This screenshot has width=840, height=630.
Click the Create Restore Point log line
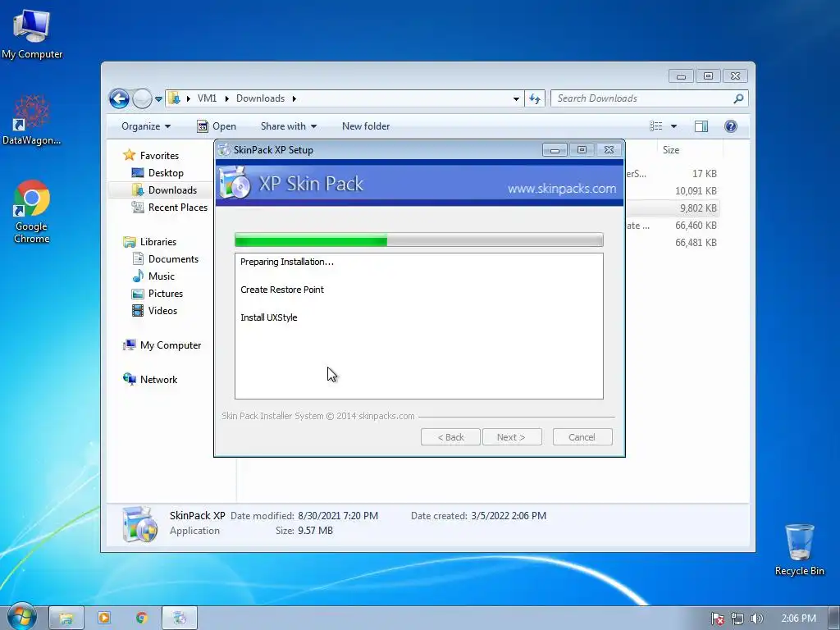point(282,290)
